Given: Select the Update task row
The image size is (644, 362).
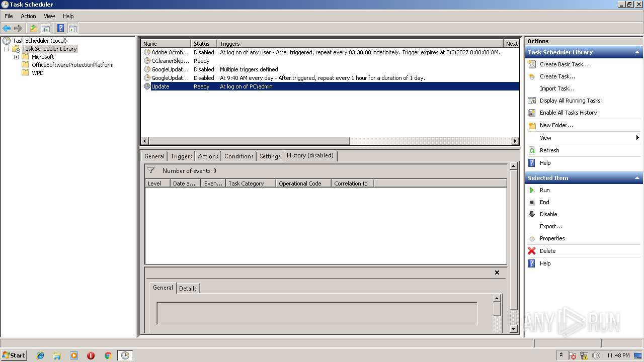Looking at the screenshot, I should [x=330, y=86].
